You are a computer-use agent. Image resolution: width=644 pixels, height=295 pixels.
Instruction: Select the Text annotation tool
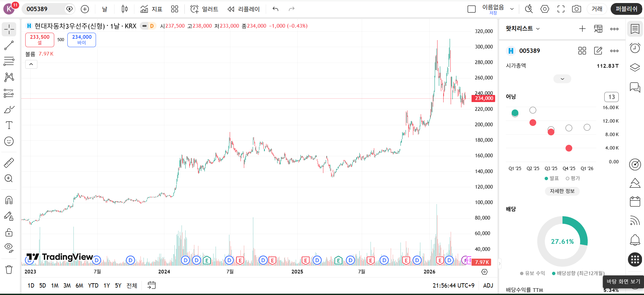point(9,125)
